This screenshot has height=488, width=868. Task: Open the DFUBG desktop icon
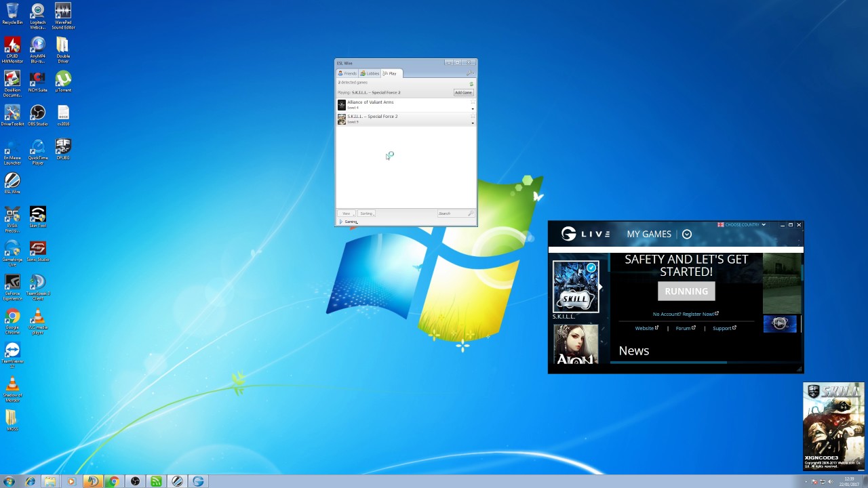tap(63, 150)
